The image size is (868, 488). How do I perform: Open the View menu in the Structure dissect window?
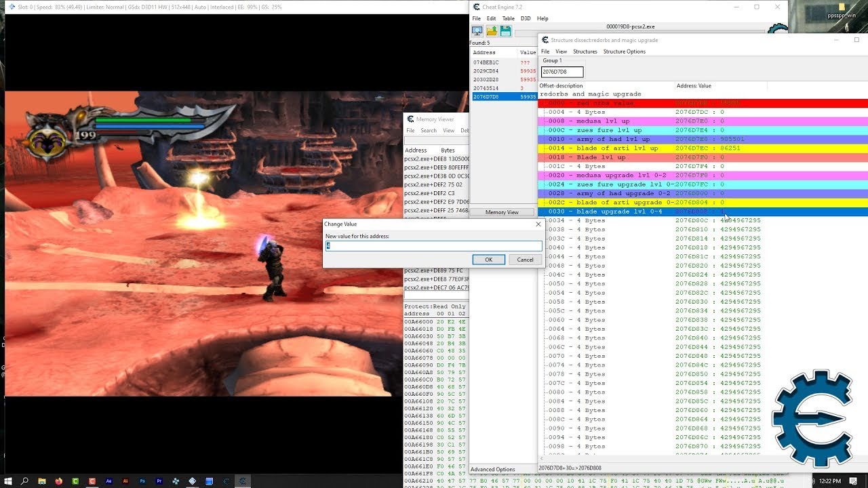click(561, 52)
